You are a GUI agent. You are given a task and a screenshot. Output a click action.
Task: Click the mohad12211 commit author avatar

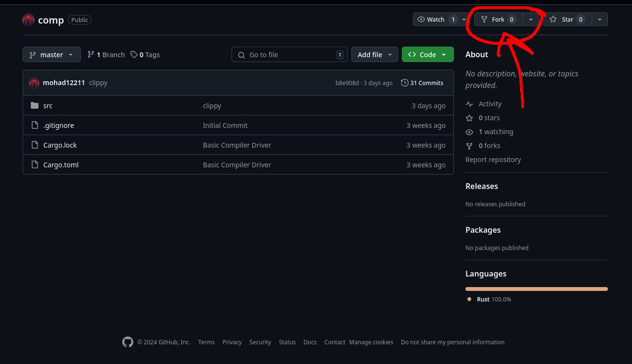tap(34, 83)
